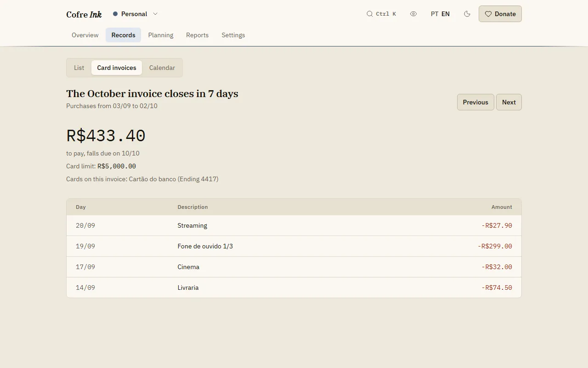Click the R$433.40 invoice total

[106, 136]
